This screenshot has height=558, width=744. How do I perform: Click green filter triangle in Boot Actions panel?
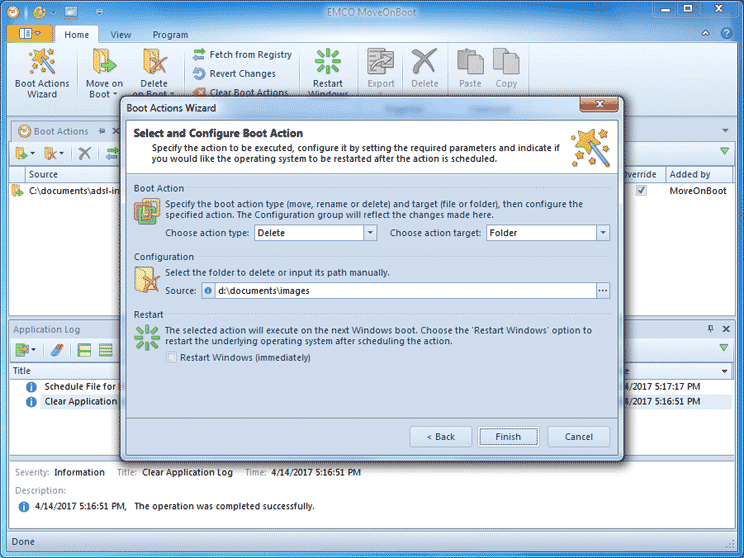(x=725, y=151)
